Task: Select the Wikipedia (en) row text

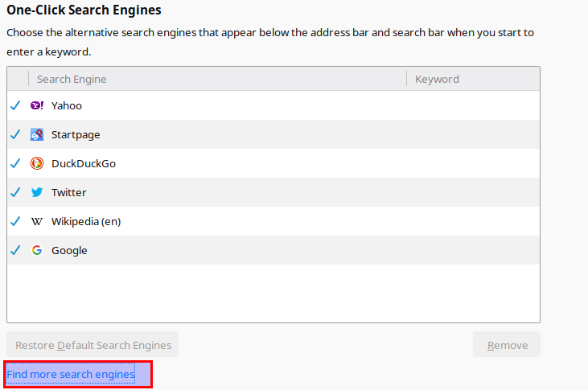Action: tap(86, 222)
